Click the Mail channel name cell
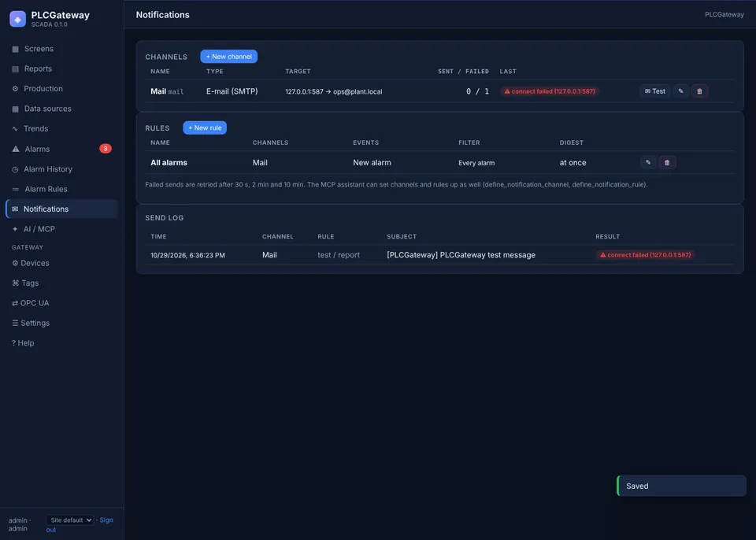Viewport: 756px width, 540px height. (x=167, y=91)
